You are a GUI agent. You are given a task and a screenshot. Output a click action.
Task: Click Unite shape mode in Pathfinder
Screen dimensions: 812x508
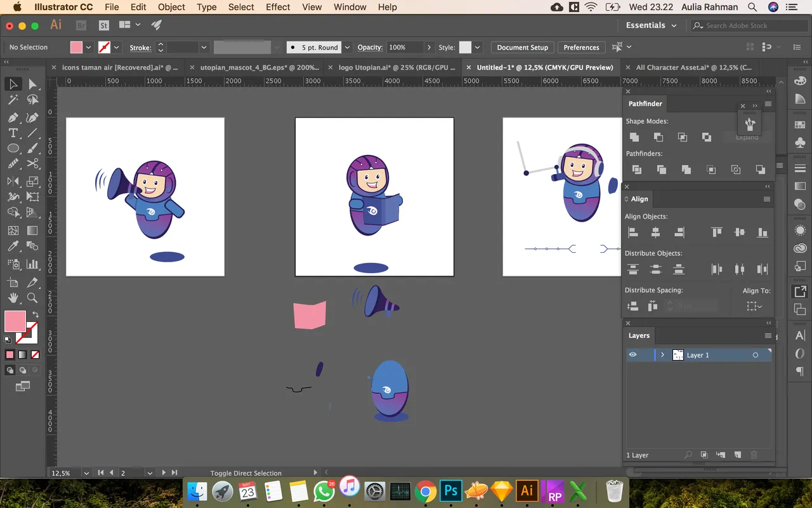(x=634, y=137)
